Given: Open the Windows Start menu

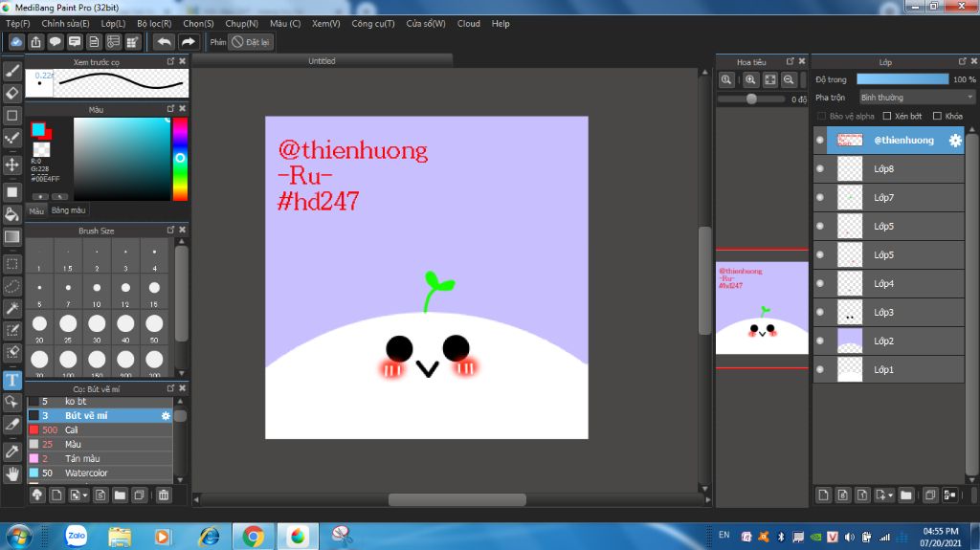Looking at the screenshot, I should coord(19,537).
